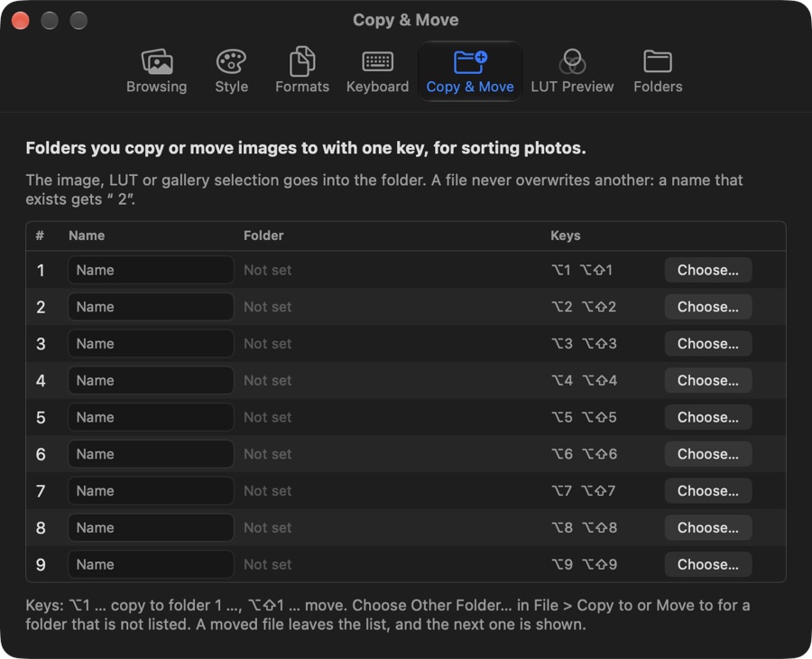The image size is (812, 659).
Task: Focus the Name field for folder 5
Action: point(151,417)
